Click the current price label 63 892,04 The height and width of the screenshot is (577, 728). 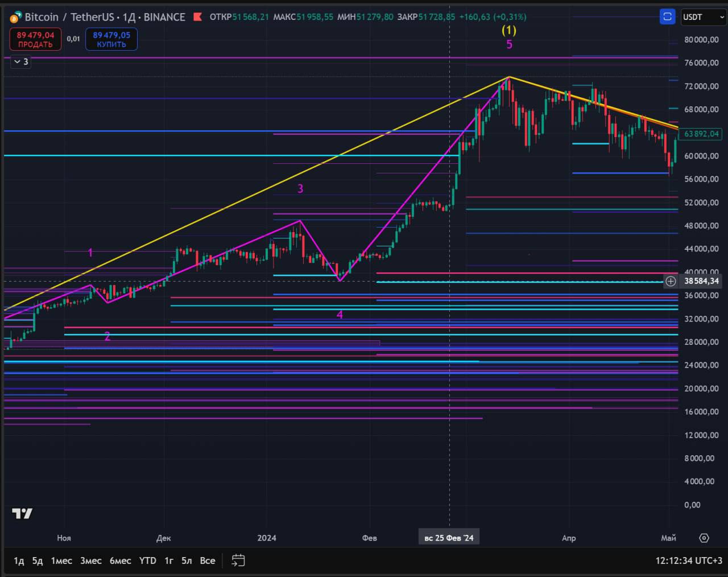click(701, 134)
